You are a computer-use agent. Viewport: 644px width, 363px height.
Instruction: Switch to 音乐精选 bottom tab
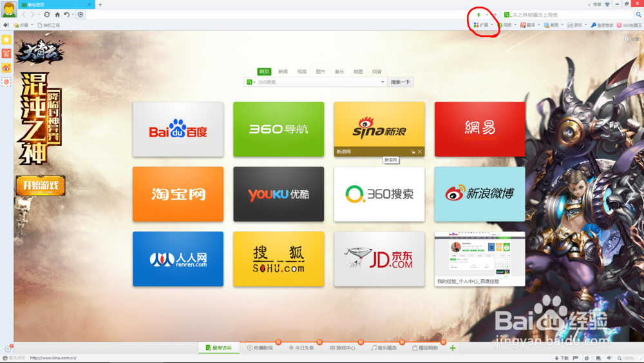click(x=384, y=348)
